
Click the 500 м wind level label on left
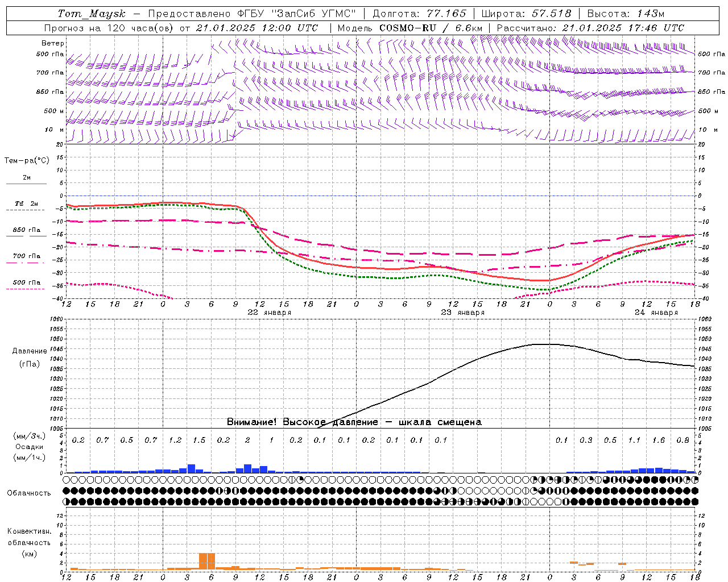pyautogui.click(x=54, y=111)
